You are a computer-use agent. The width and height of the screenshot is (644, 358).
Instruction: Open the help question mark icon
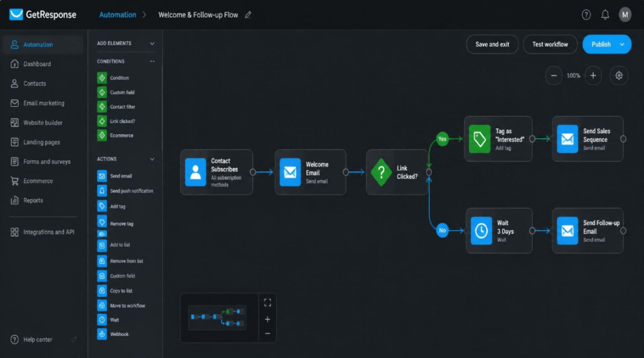pos(586,15)
